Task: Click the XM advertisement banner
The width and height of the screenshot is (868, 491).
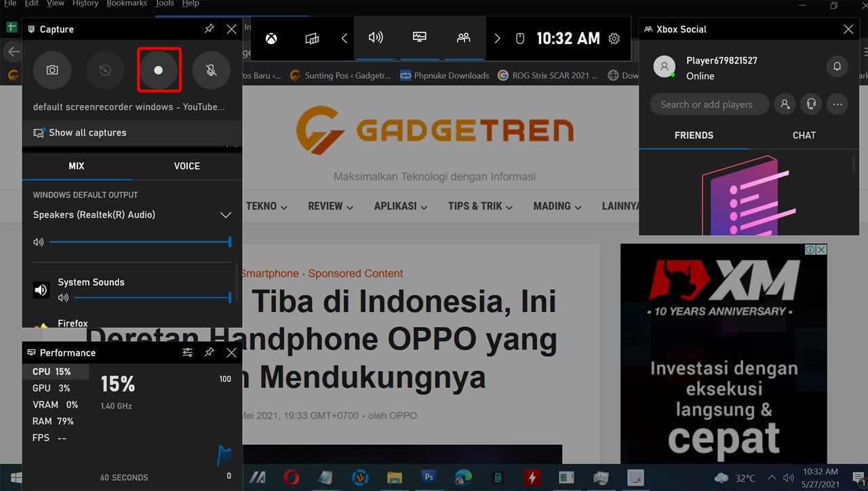Action: [724, 354]
